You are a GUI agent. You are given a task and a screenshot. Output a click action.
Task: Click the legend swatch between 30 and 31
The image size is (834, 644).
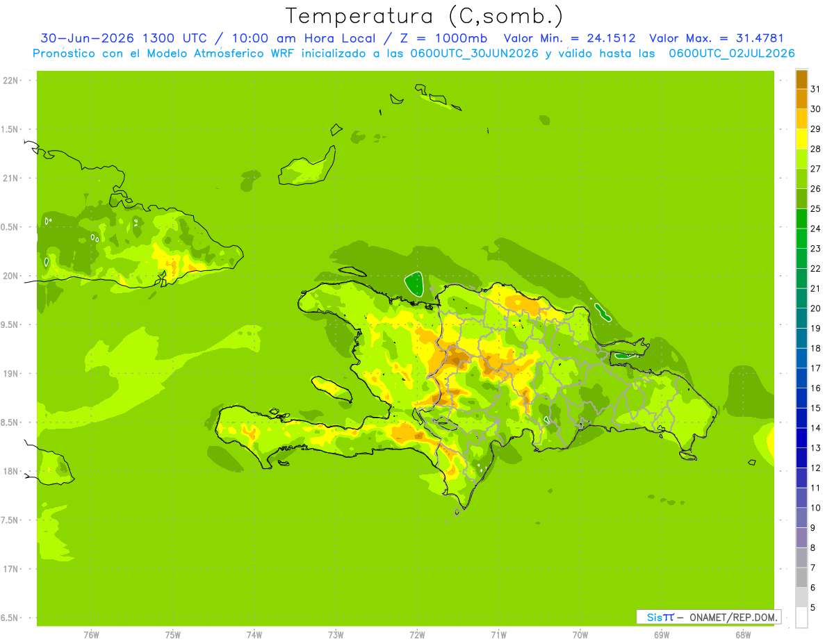tap(801, 99)
